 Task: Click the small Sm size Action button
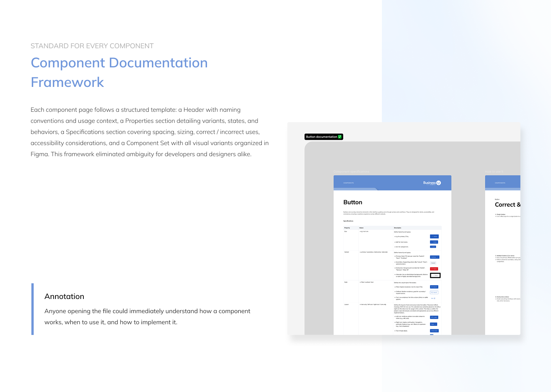(433, 247)
